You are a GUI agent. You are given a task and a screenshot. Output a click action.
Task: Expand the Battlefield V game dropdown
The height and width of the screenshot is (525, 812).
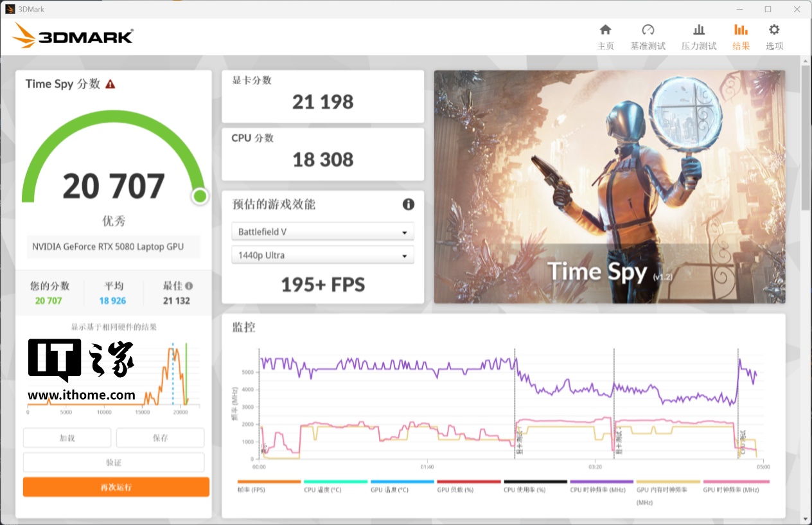pos(322,231)
